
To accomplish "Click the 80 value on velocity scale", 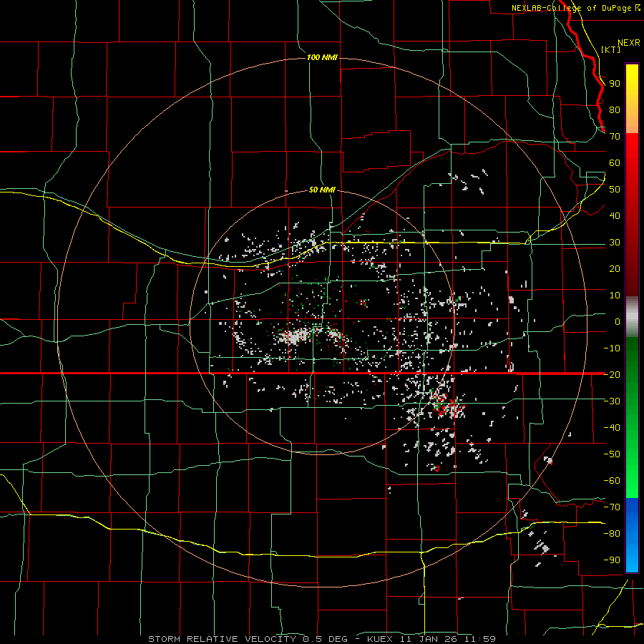I will [615, 110].
